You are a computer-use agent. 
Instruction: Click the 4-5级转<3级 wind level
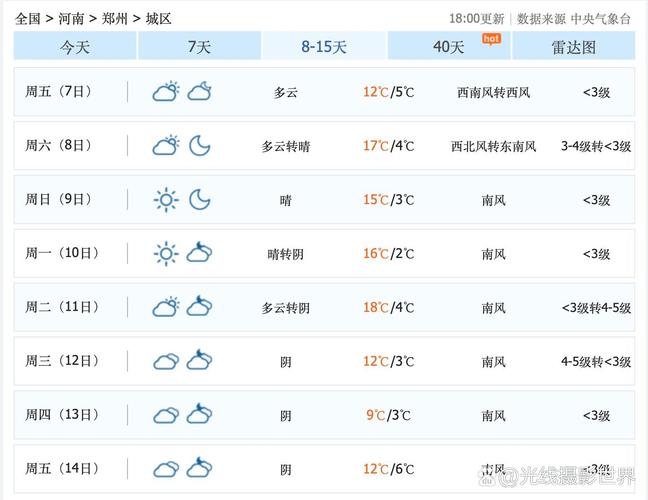pyautogui.click(x=596, y=362)
